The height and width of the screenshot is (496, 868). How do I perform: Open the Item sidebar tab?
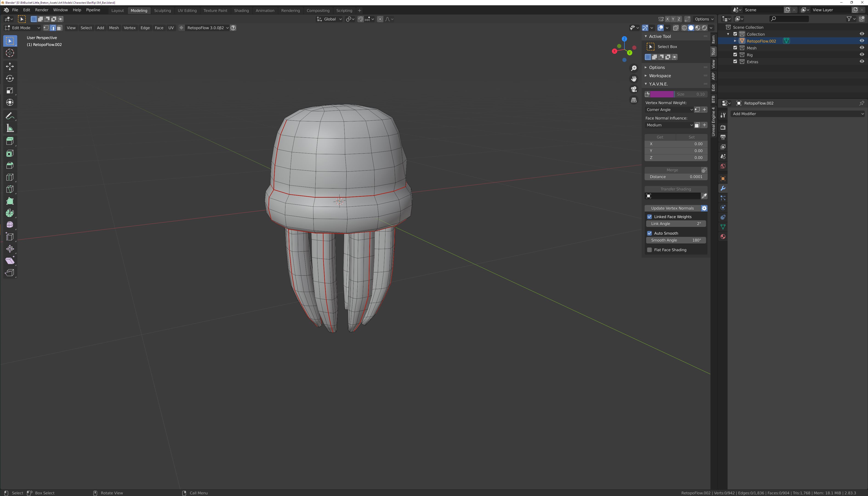[x=713, y=40]
